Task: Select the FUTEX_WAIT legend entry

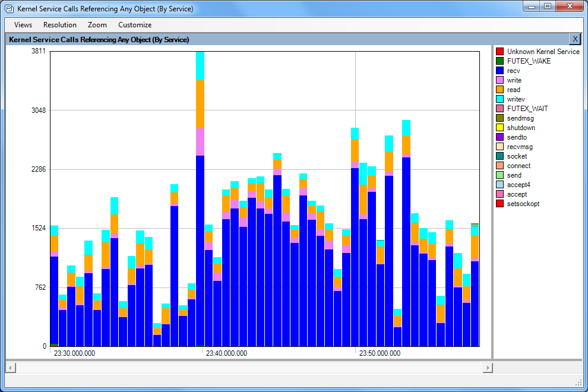Action: (x=527, y=109)
